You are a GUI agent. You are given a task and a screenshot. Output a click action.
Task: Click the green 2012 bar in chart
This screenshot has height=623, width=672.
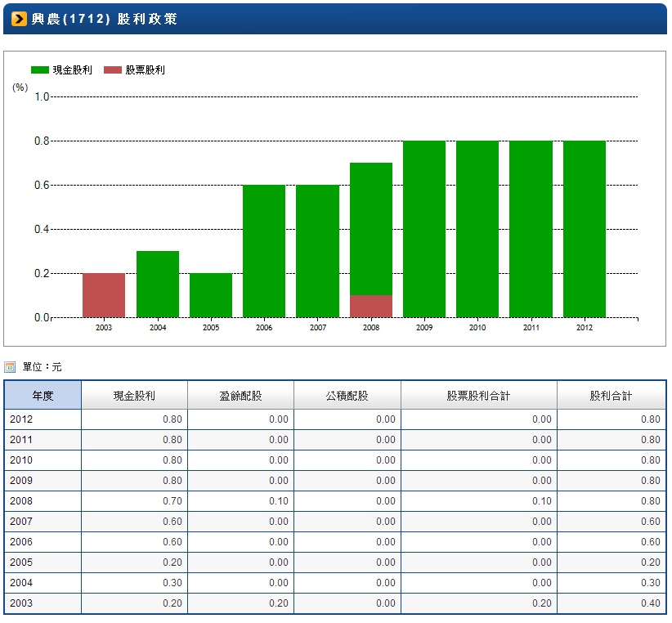pos(585,229)
